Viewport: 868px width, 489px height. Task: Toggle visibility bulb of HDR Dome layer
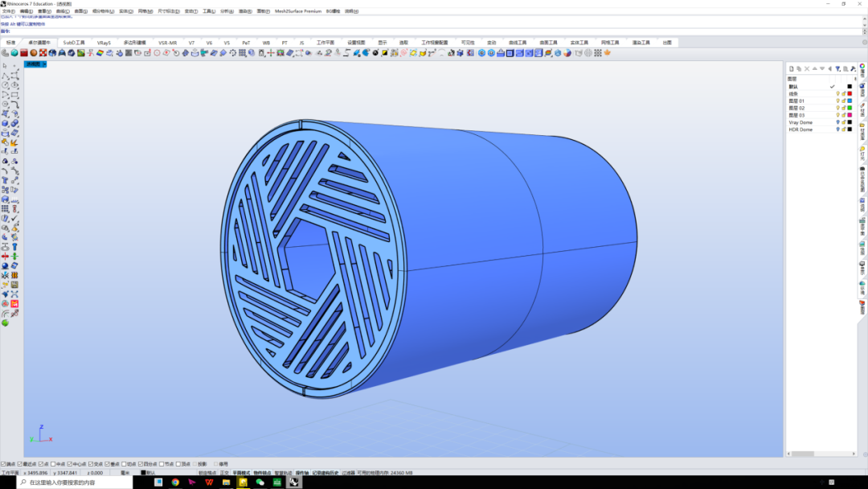pyautogui.click(x=837, y=129)
